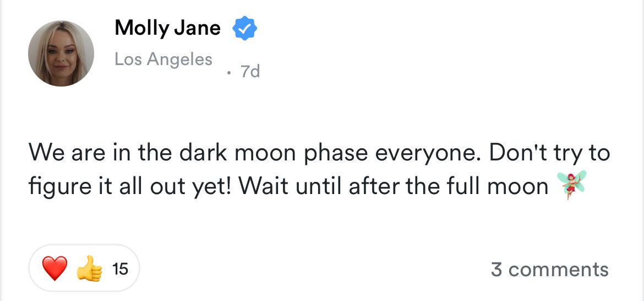This screenshot has width=644, height=301.
Task: Click "Don't try to" in the post
Action: tap(549, 153)
